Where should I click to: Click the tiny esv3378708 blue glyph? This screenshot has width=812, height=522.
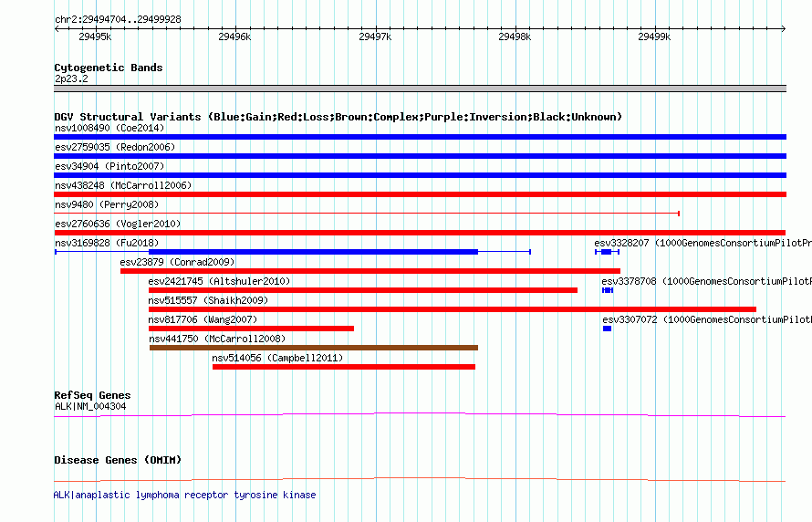pos(608,290)
